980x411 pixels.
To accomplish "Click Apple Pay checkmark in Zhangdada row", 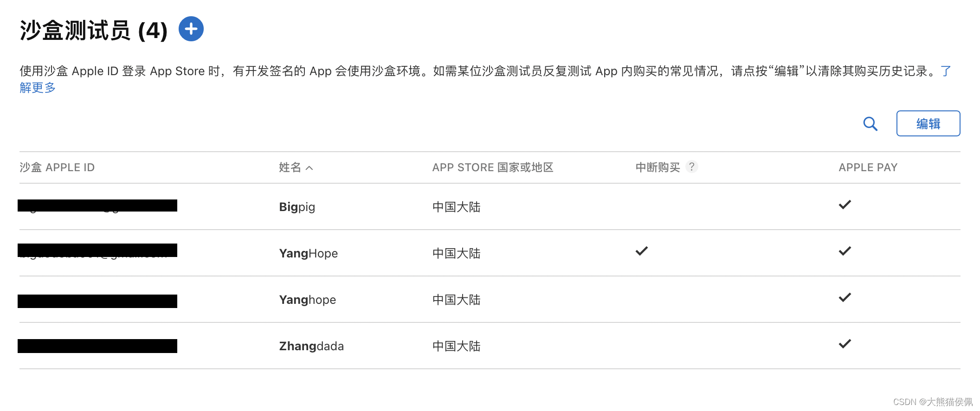I will point(845,344).
